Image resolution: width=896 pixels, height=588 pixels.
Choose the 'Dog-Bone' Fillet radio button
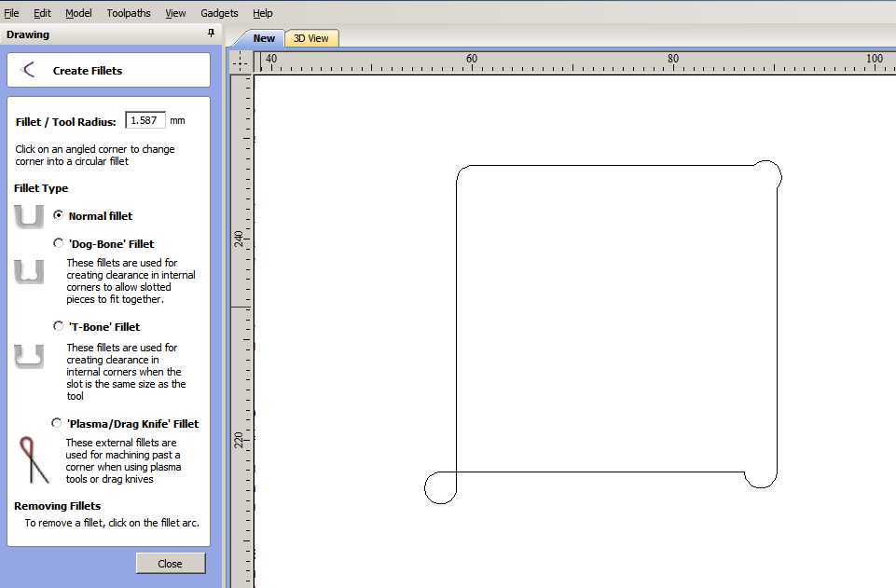tap(59, 243)
